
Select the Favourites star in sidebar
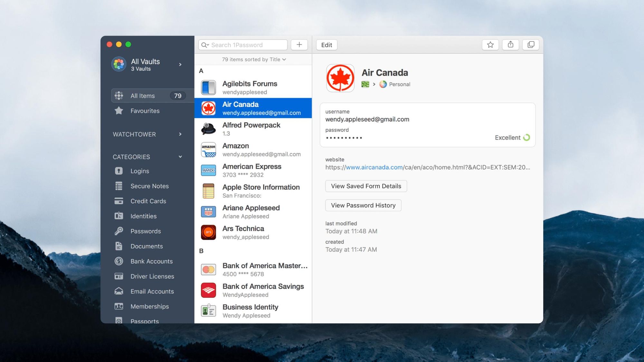[x=119, y=111]
